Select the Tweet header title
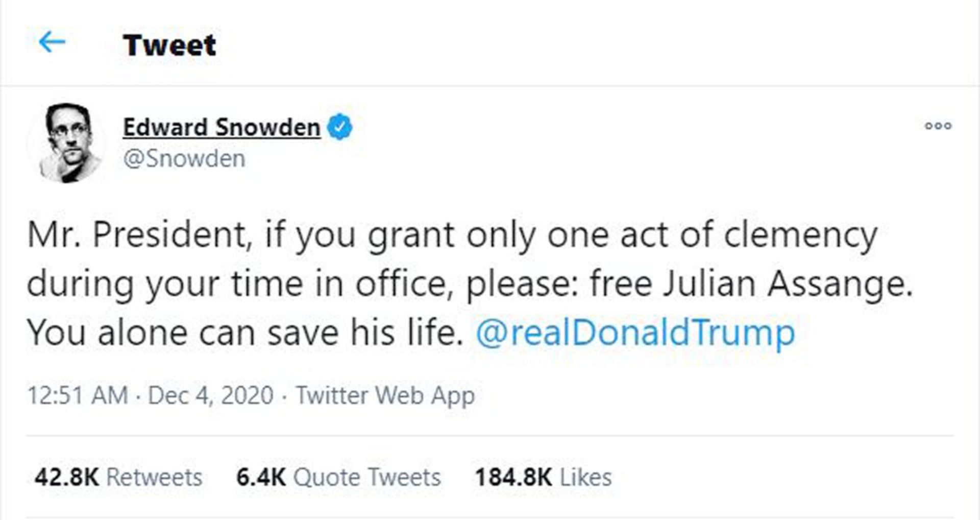Screen dimensions: 980x520 click(x=168, y=44)
